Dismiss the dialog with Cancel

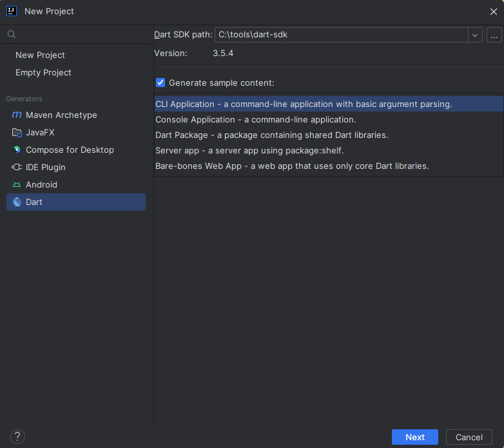(469, 437)
